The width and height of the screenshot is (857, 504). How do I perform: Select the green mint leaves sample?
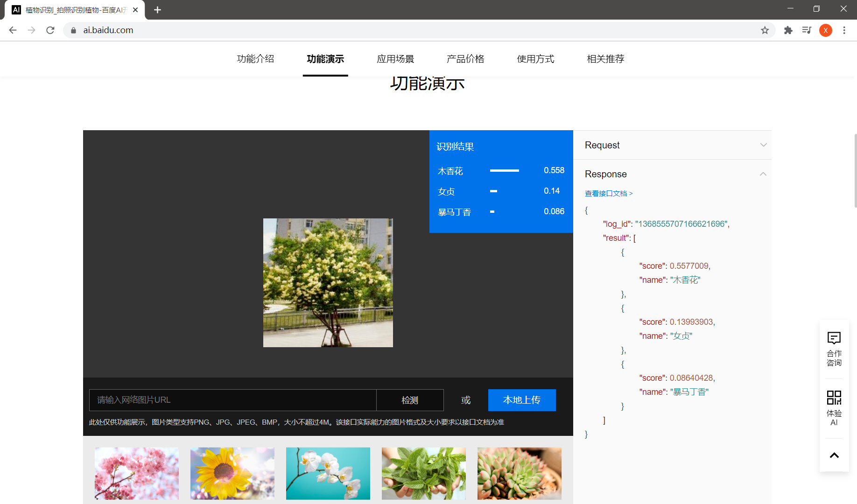tap(424, 474)
